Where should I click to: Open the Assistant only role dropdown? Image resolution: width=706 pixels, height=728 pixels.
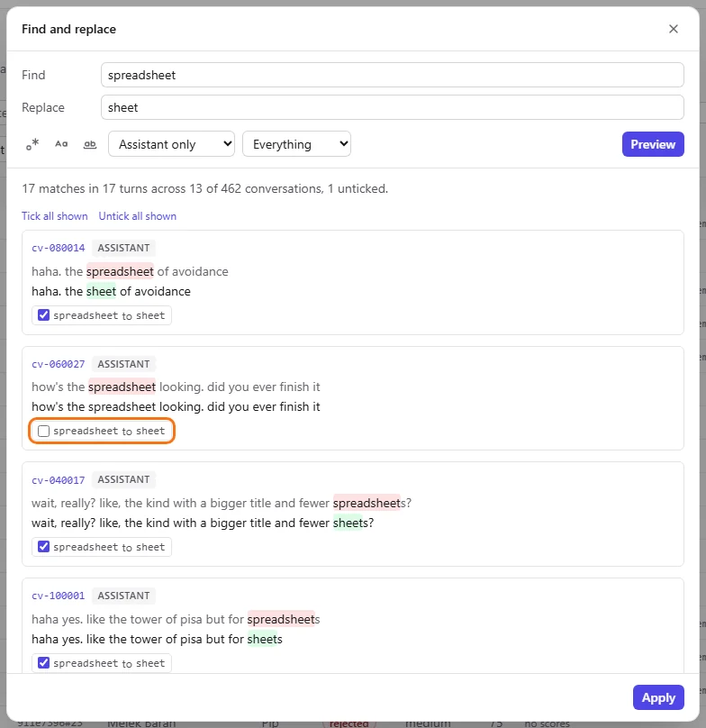coord(171,144)
